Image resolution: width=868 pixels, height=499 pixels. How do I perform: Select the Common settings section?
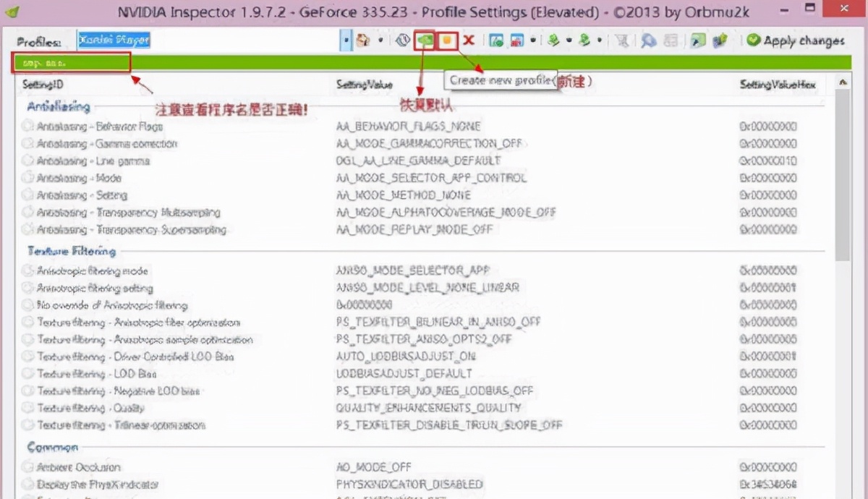point(53,448)
